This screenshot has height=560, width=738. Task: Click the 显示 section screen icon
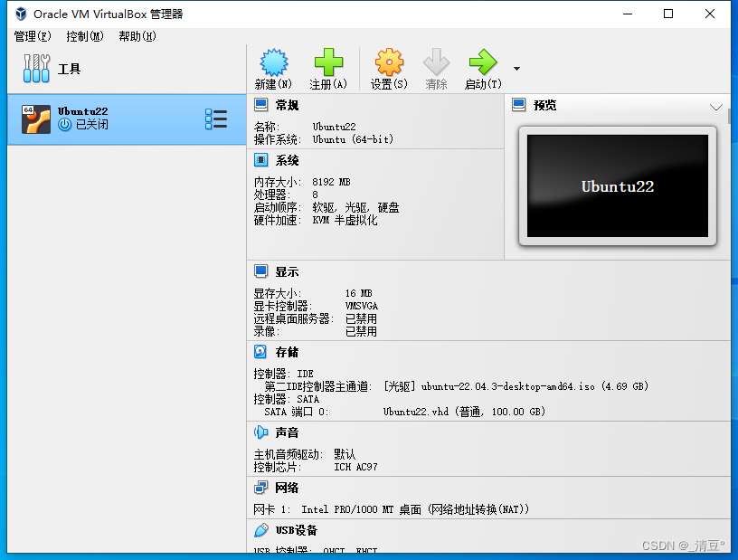(260, 271)
